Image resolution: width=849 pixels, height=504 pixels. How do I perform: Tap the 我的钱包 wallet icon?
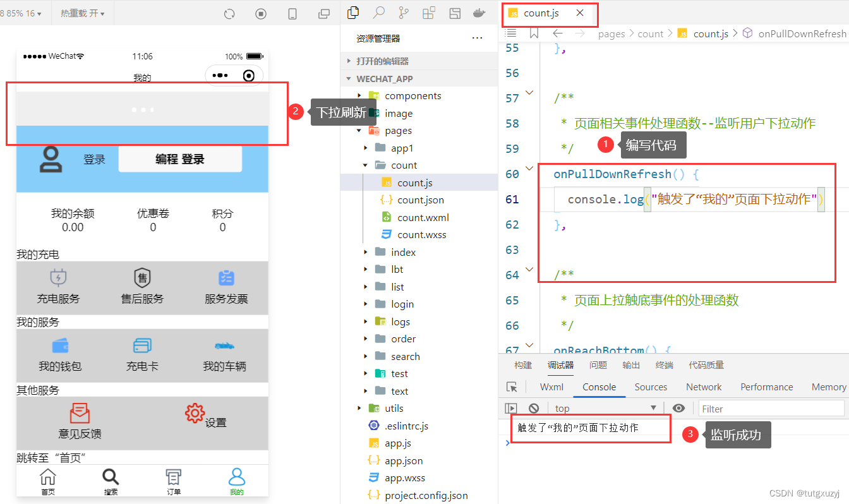60,345
